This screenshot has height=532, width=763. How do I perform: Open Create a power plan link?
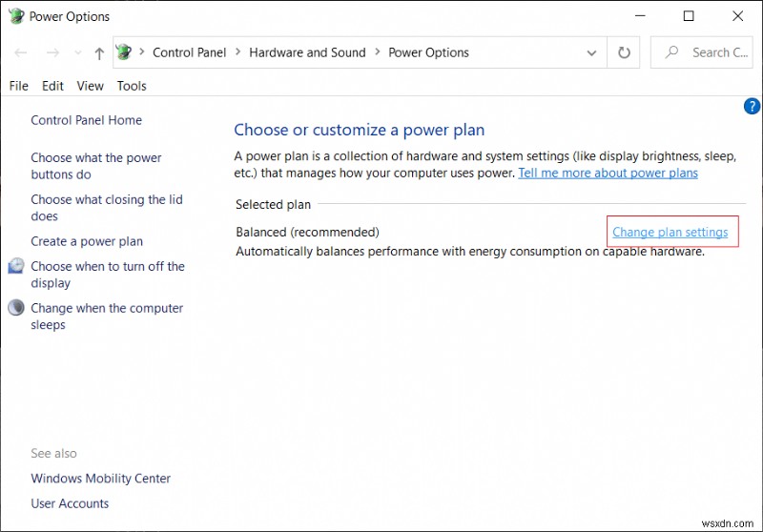[87, 241]
